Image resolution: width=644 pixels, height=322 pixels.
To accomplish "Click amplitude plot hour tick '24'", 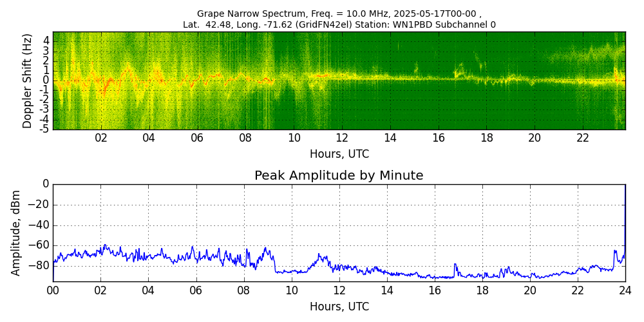I will tap(625, 291).
